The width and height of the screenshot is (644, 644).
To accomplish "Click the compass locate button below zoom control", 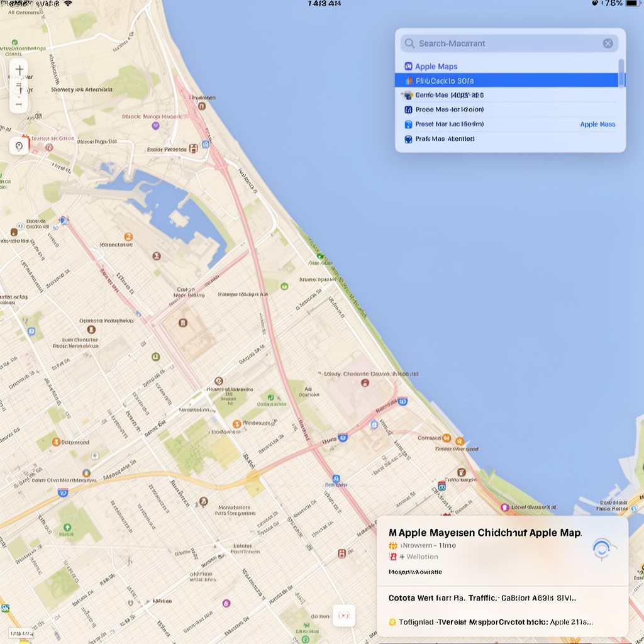I will [19, 146].
